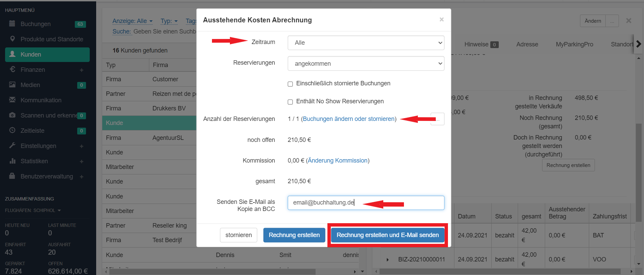Image resolution: width=644 pixels, height=275 pixels.
Task: Open the MyParkingPro tab
Action: pos(574,44)
